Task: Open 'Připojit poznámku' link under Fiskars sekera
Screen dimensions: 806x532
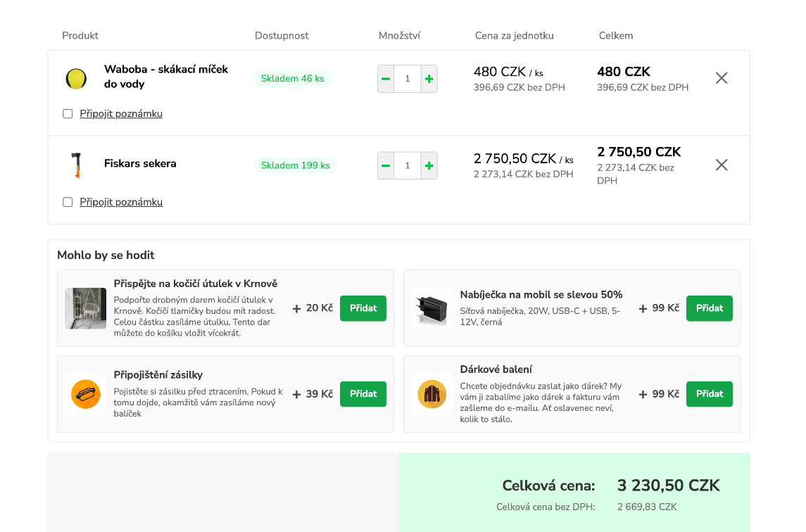Action: 121,202
